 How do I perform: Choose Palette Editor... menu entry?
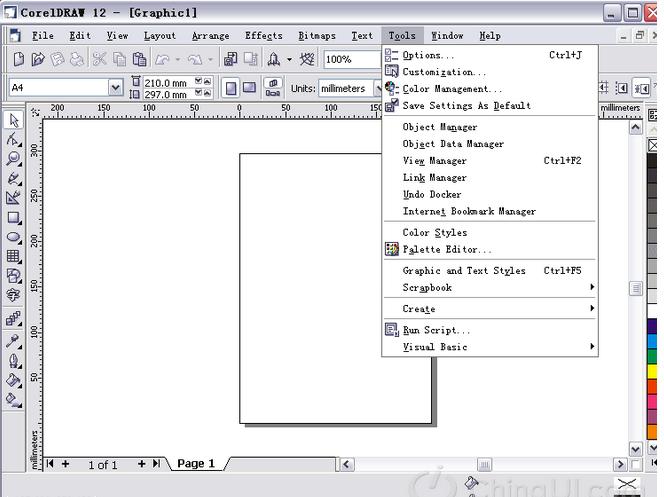(490, 249)
